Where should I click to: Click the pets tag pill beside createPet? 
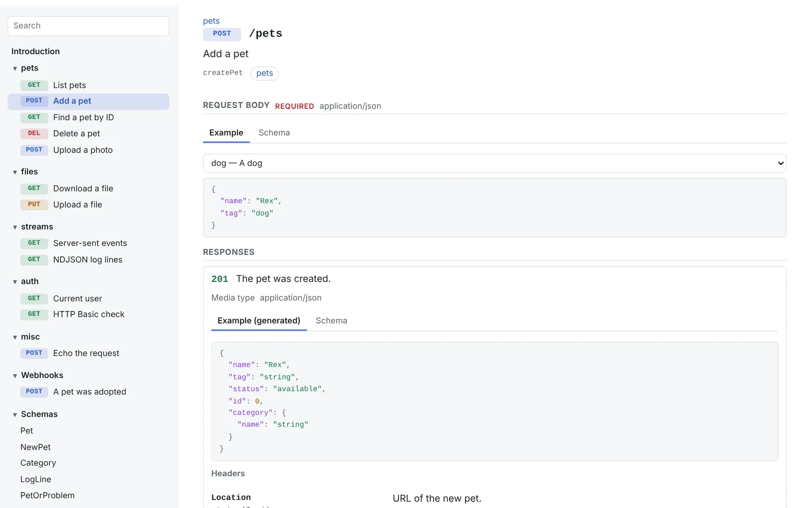[x=265, y=73]
